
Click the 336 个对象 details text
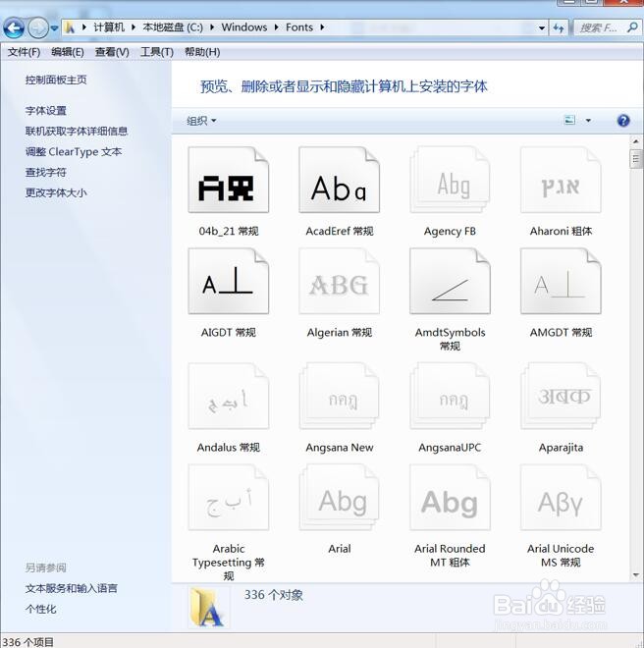274,595
